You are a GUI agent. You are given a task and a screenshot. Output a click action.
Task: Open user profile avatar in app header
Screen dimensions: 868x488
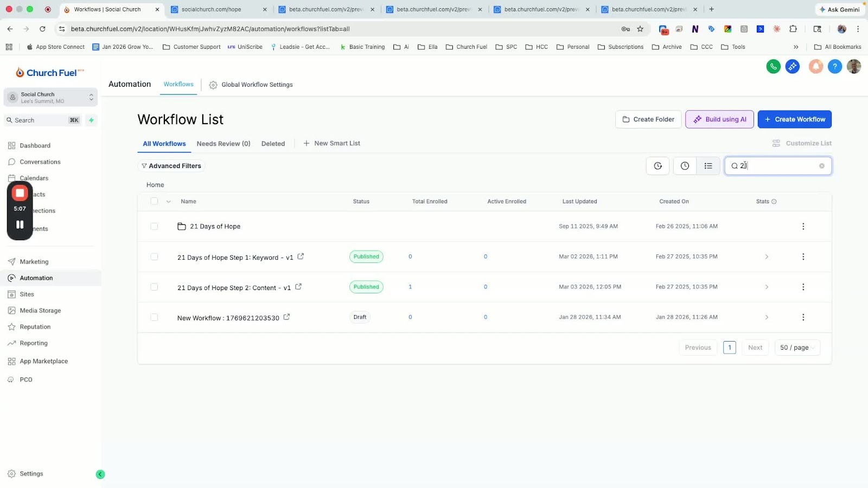coord(854,67)
